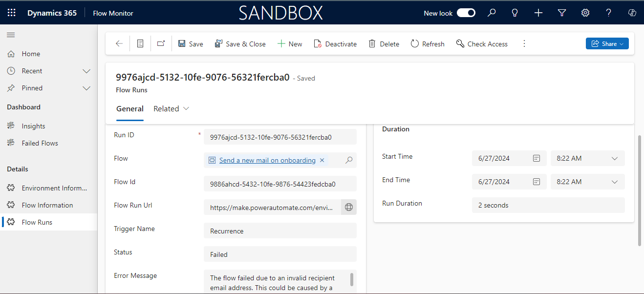The image size is (644, 294).
Task: Open the app launcher waffle icon
Action: tap(11, 13)
